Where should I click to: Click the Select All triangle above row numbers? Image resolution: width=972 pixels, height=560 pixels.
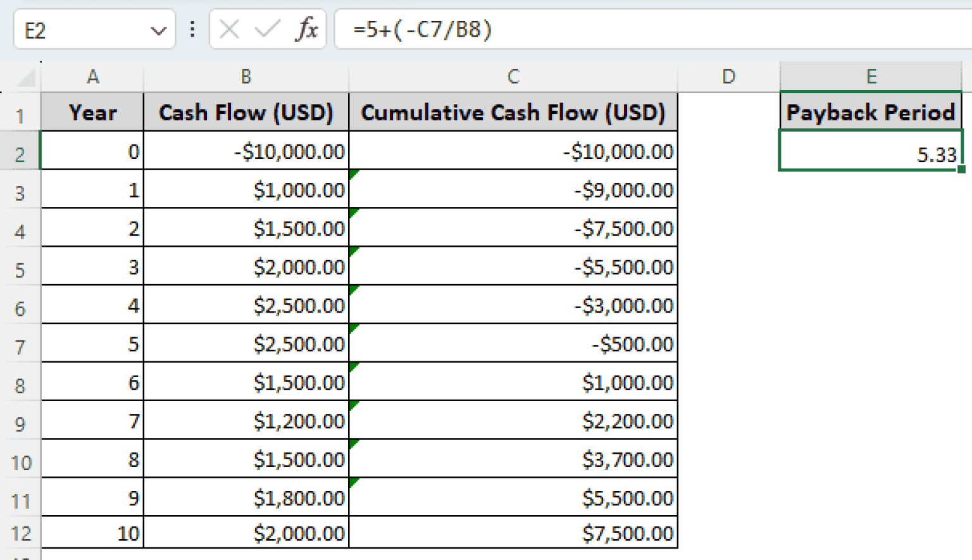24,76
